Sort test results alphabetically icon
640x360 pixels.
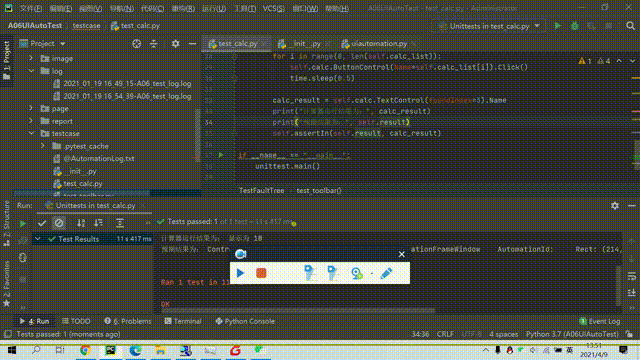[x=81, y=223]
